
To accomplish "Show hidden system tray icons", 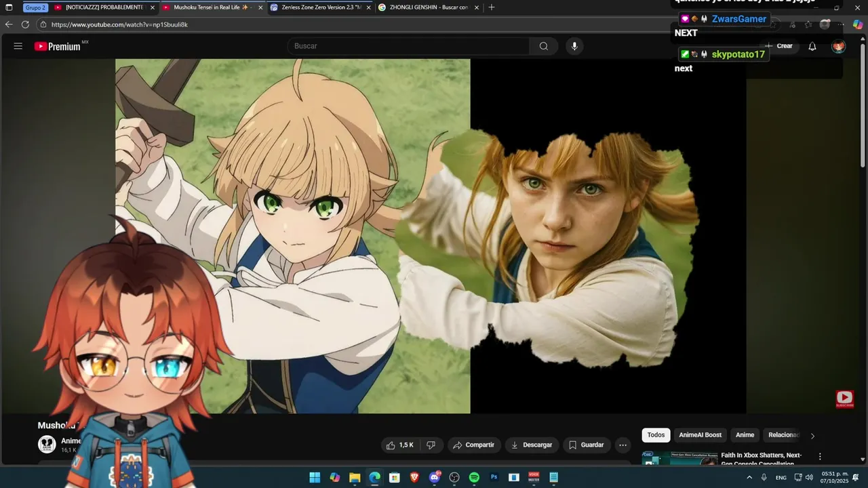I will (x=749, y=477).
